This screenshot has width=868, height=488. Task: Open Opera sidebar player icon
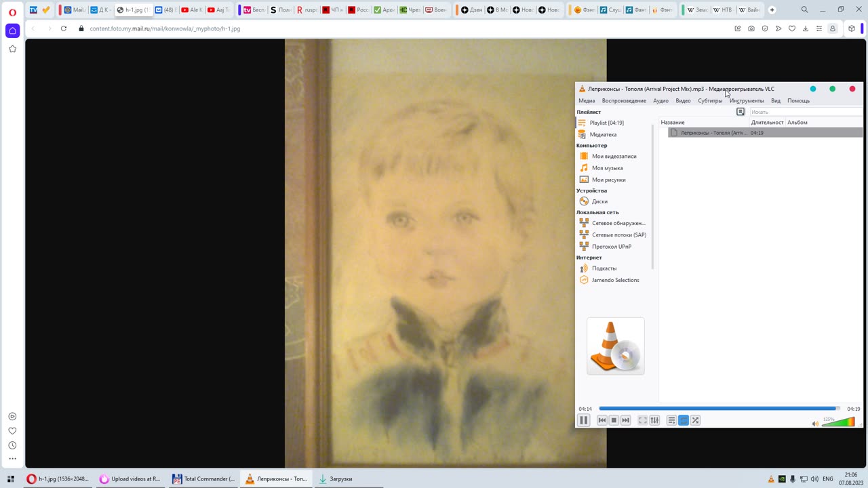12,417
